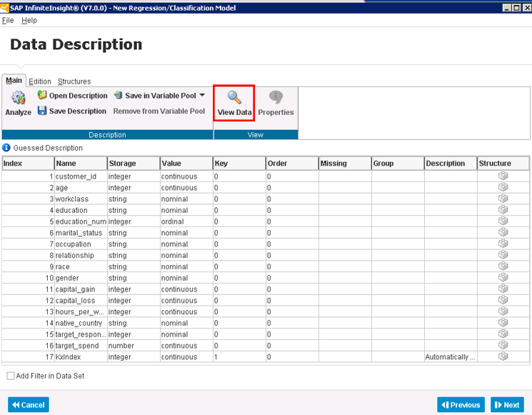
Task: Open structure icon for capital_gain row
Action: (503, 289)
